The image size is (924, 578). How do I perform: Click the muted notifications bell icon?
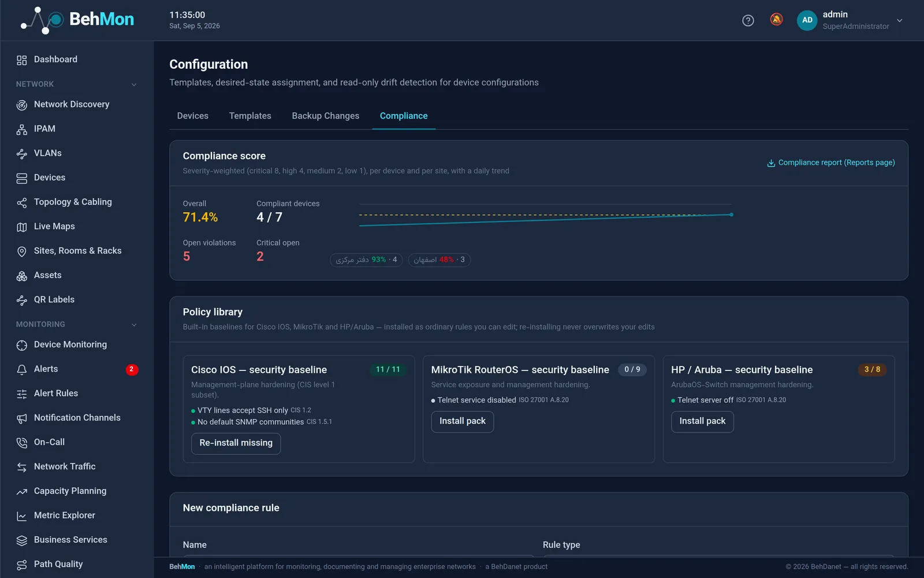coord(777,20)
